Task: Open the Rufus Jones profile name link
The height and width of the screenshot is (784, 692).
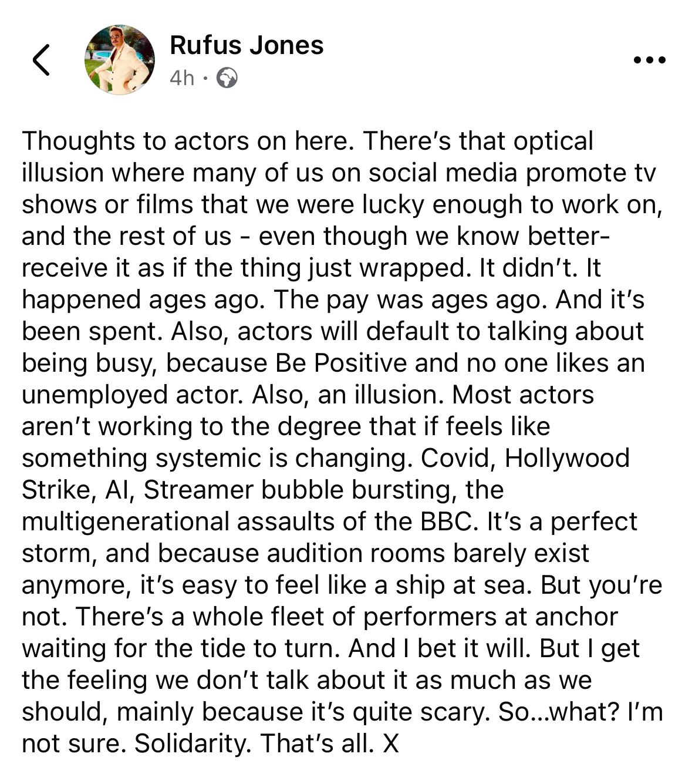Action: [247, 45]
